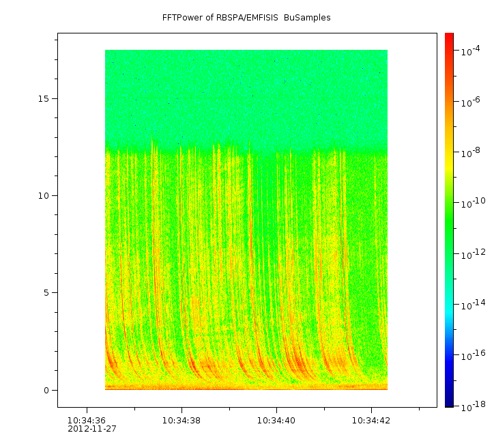Click the 10^-18 colorbar label

pos(474,406)
